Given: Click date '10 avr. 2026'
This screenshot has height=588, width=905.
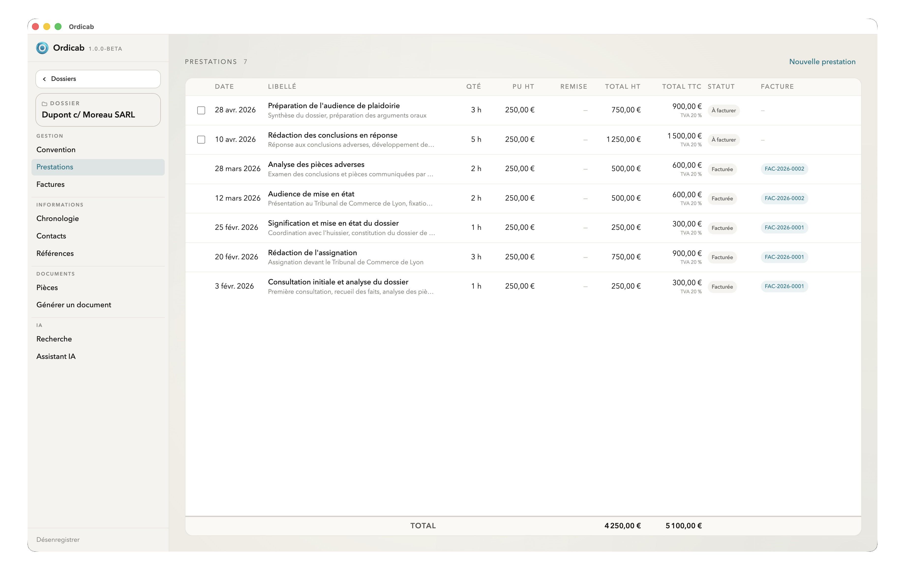Looking at the screenshot, I should tap(235, 139).
